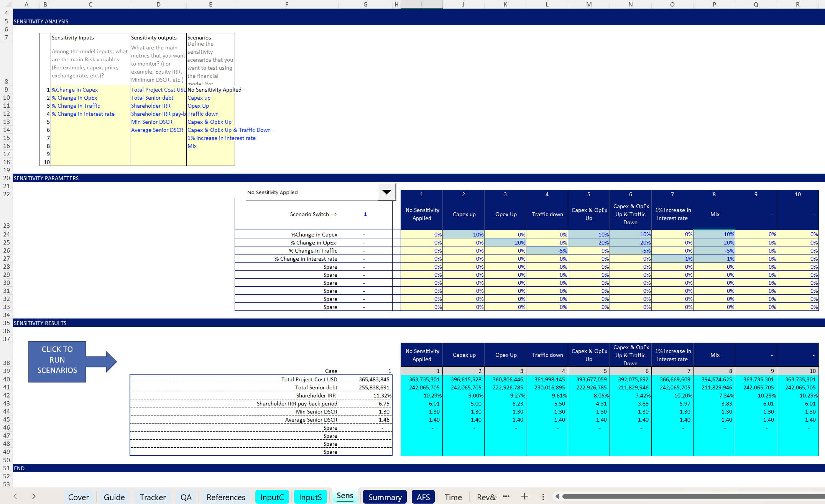Open the No Sensitivity Applied dropdown arrow
825x504 pixels.
386,192
